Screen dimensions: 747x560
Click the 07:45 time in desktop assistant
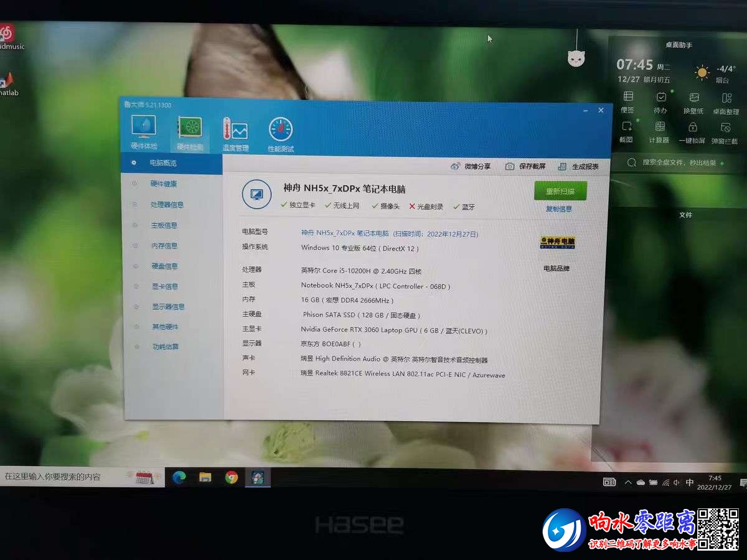[x=635, y=65]
